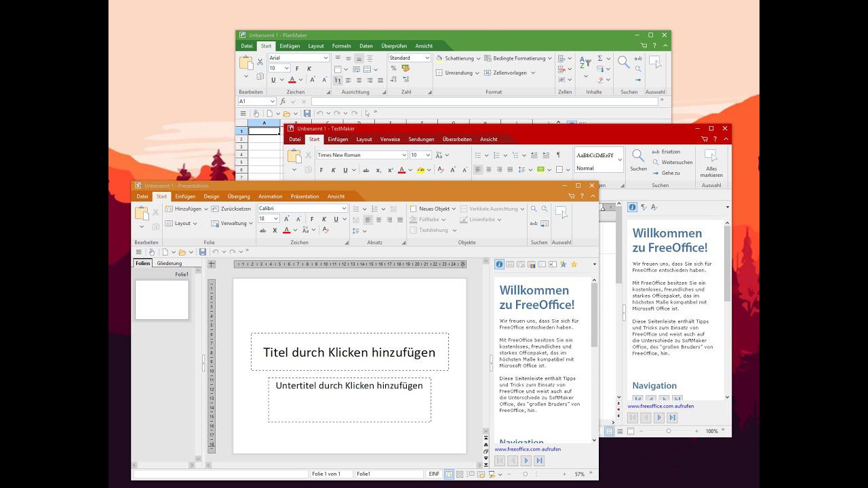Image resolution: width=868 pixels, height=488 pixels.
Task: Click Gehe zu in TextMaker
Action: tap(666, 173)
